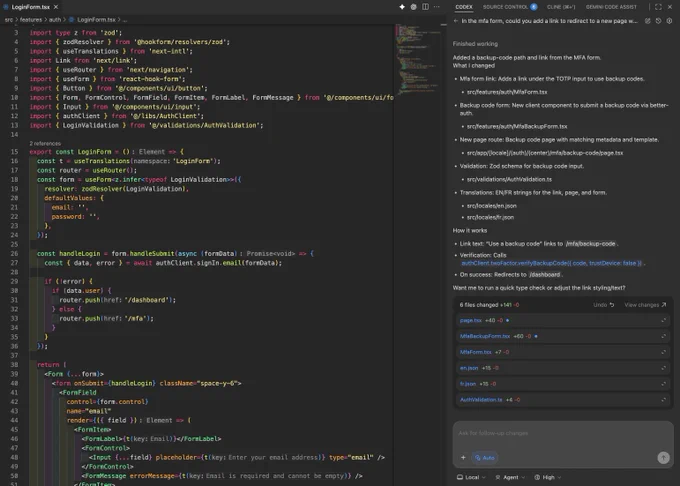The image size is (680, 486).
Task: Maximize the side panel with the fullscreen icon
Action: pos(658,7)
